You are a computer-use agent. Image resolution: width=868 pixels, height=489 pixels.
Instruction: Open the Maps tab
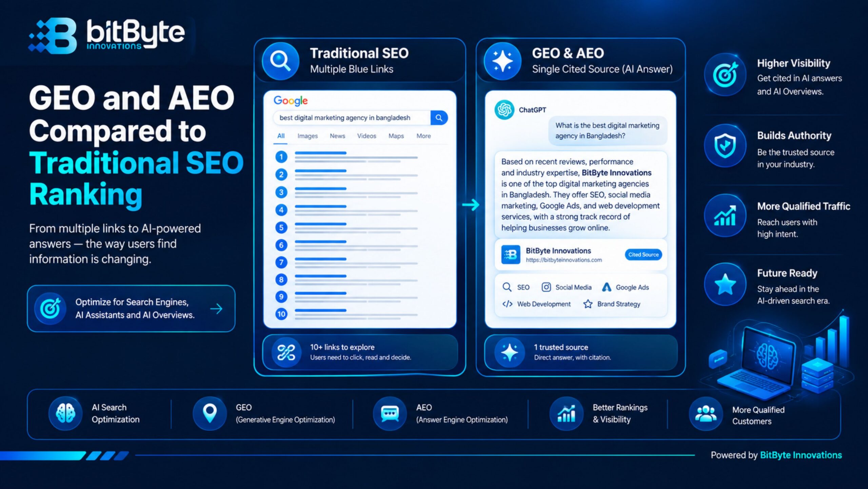coord(396,136)
